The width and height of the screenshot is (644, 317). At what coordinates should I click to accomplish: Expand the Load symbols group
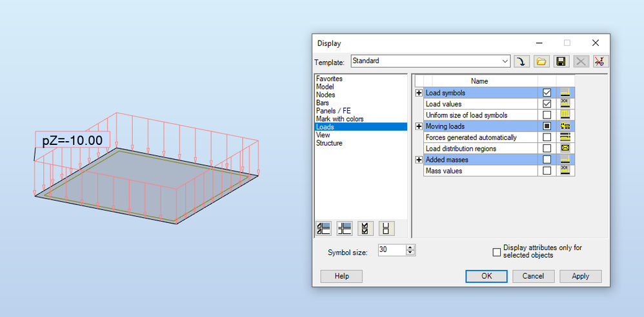coord(419,93)
